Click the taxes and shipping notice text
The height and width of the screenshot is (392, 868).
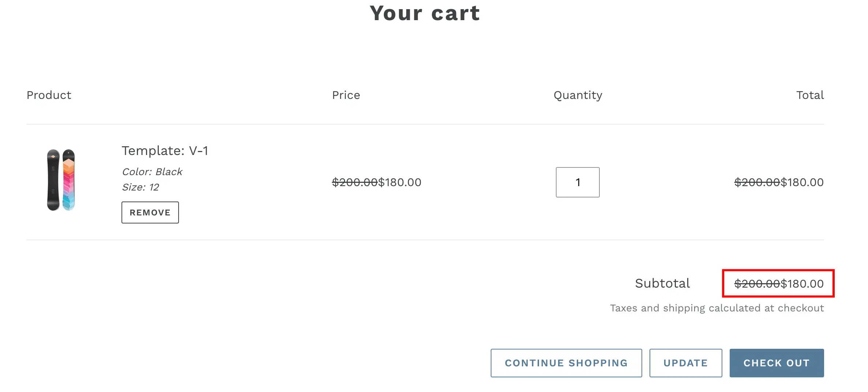(717, 308)
